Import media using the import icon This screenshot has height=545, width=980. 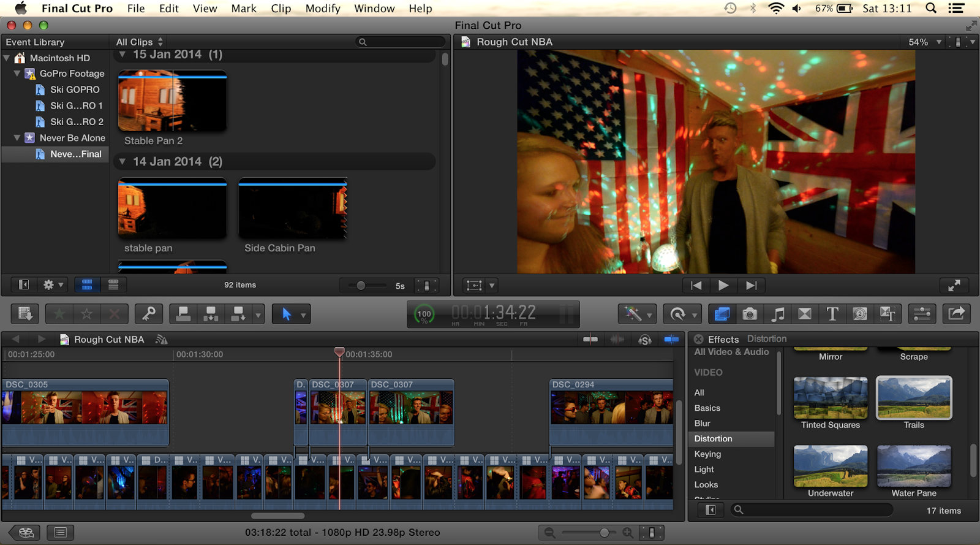(x=25, y=314)
